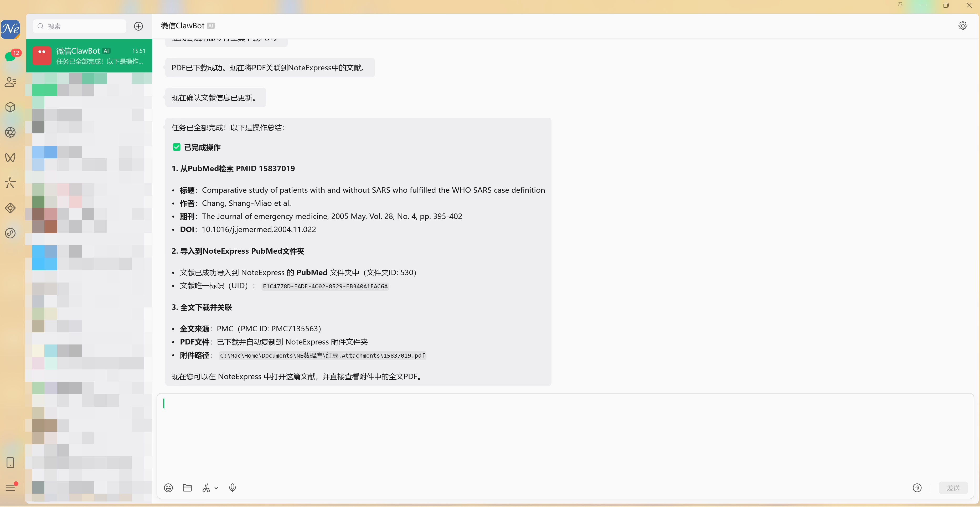Image resolution: width=980 pixels, height=507 pixels.
Task: Click the 搜索 search field
Action: point(80,26)
